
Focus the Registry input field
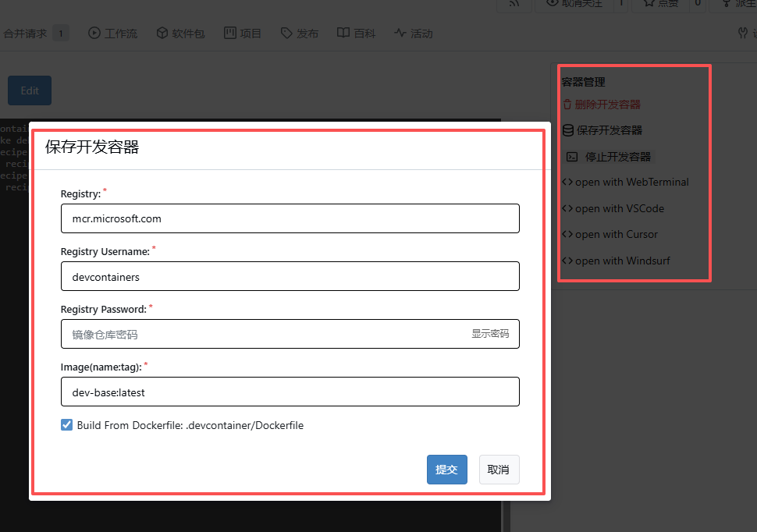pos(290,218)
